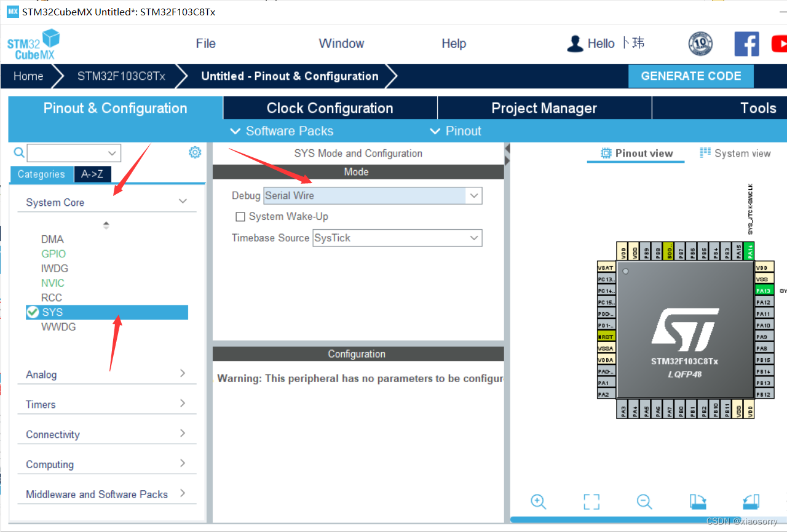Click the green PA13 pin
787x532 pixels.
click(x=764, y=291)
